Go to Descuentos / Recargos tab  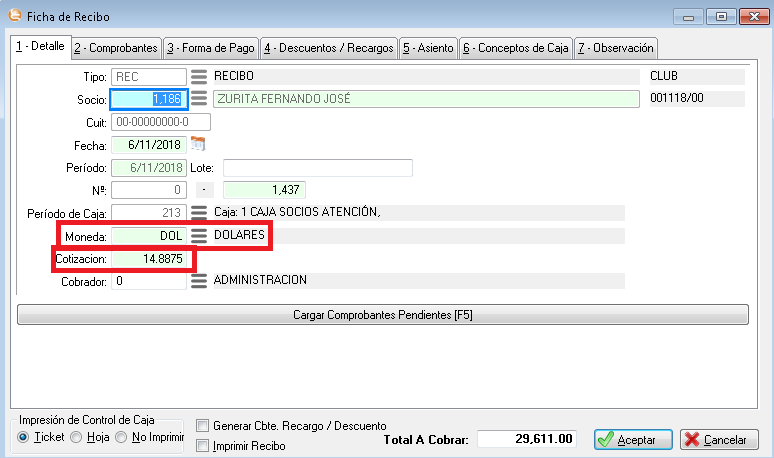(x=328, y=48)
